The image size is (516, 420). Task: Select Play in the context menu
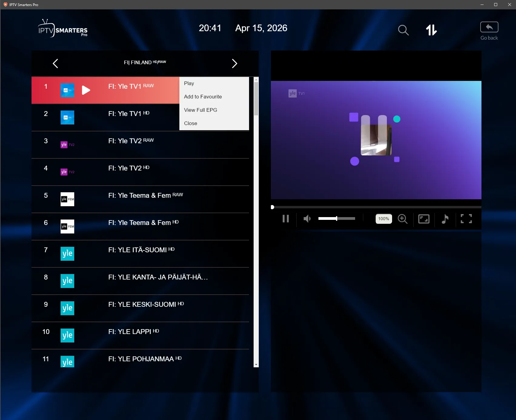[x=214, y=83]
